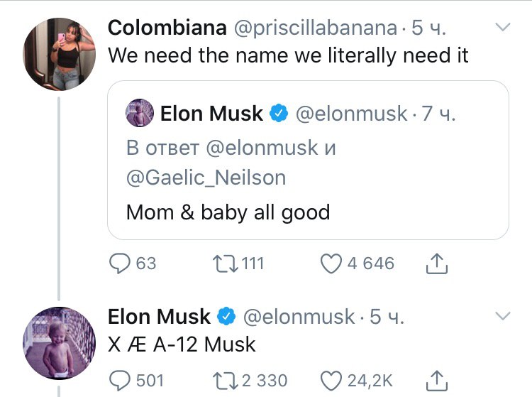Click the Colombiana display name
This screenshot has width=532, height=397.
click(167, 28)
